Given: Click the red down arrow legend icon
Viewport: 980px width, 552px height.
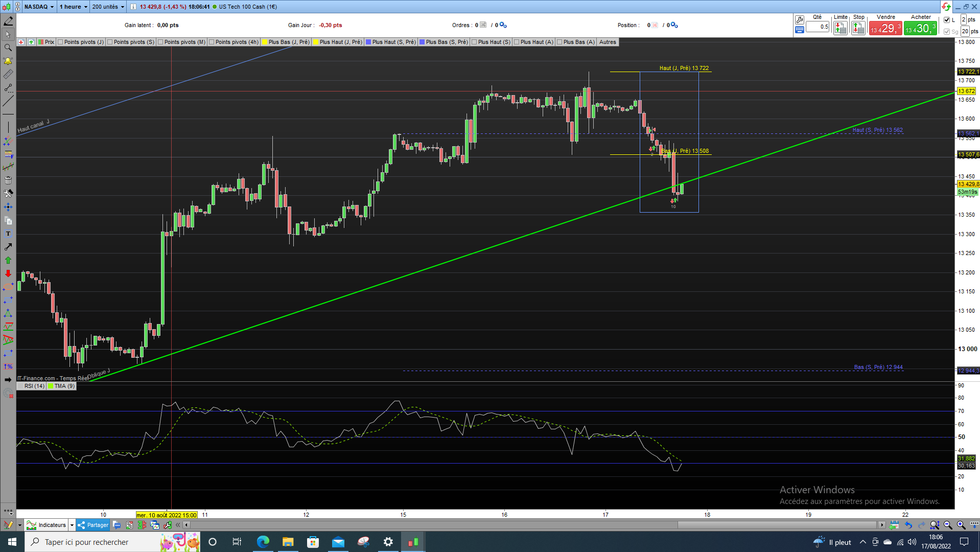Looking at the screenshot, I should point(21,42).
